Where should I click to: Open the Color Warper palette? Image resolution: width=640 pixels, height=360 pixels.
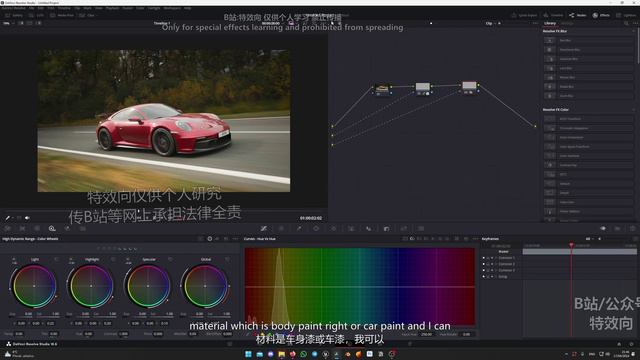[x=281, y=229]
